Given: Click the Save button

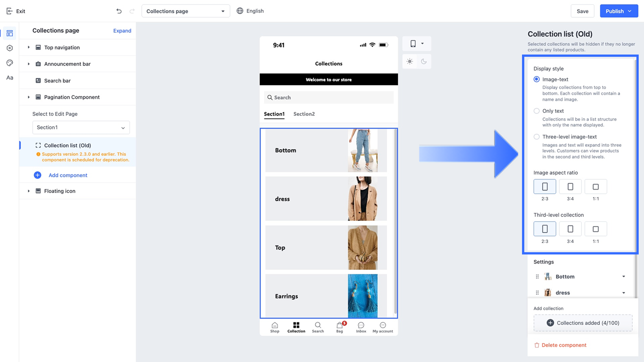Looking at the screenshot, I should pos(582,11).
